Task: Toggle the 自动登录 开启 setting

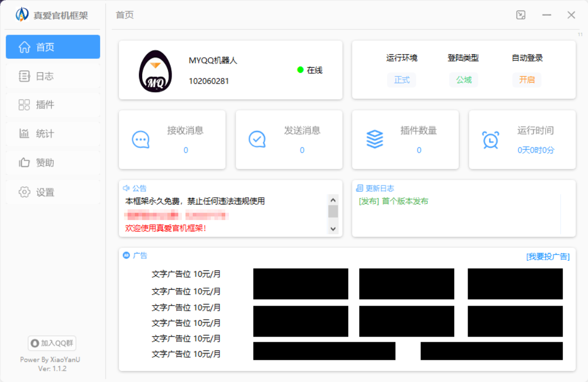Action: 527,81
